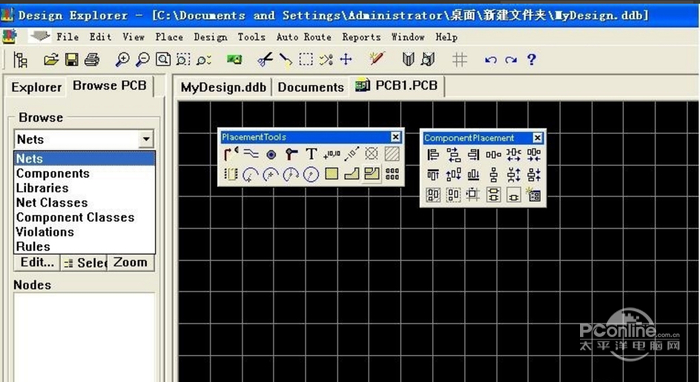Click the Undo arrow icon
The height and width of the screenshot is (382, 700).
491,60
